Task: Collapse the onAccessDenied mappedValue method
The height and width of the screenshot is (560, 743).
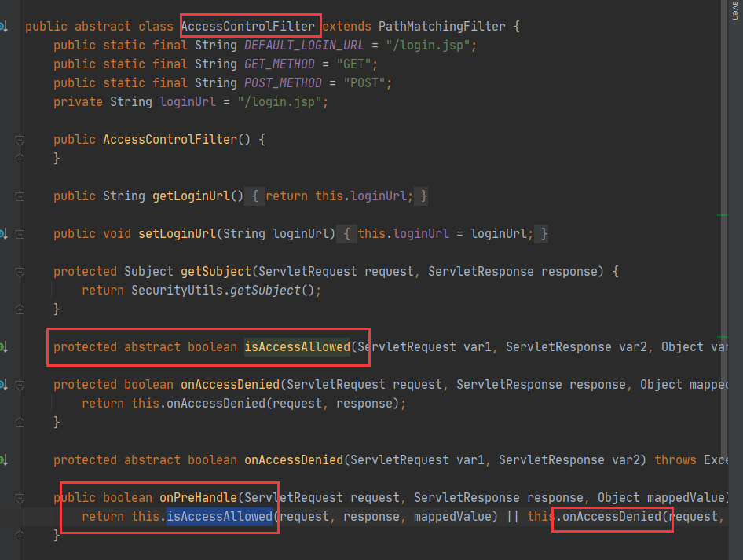Action: click(20, 385)
